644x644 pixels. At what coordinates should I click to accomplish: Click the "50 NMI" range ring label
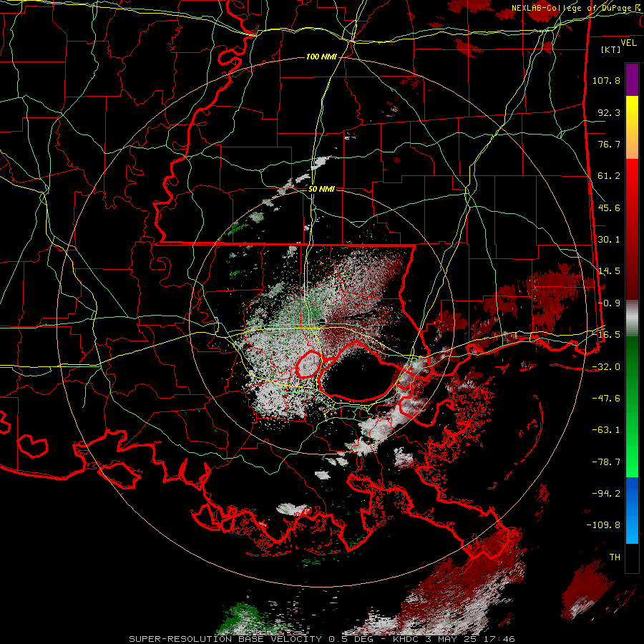click(x=321, y=189)
